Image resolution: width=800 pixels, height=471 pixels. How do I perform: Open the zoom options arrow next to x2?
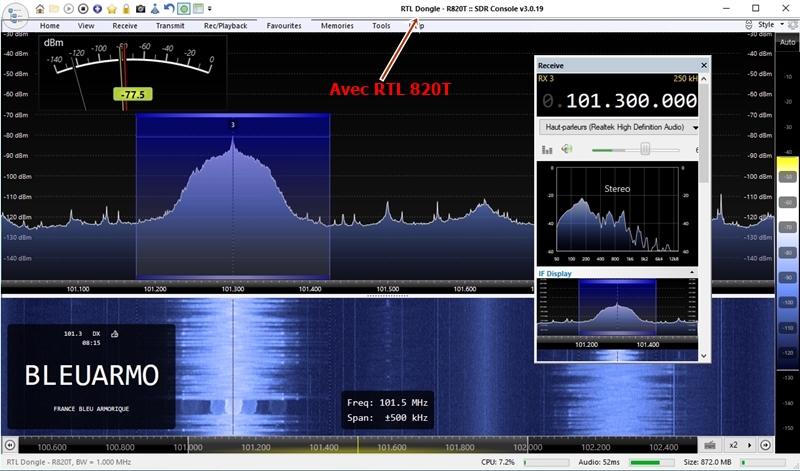pos(749,445)
